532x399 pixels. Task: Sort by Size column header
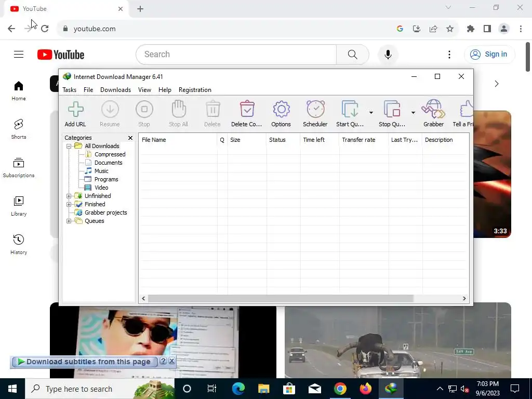[247, 140]
